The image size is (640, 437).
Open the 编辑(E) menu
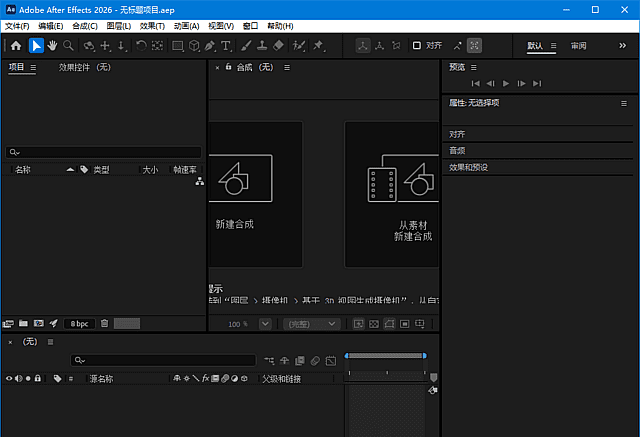pos(51,26)
